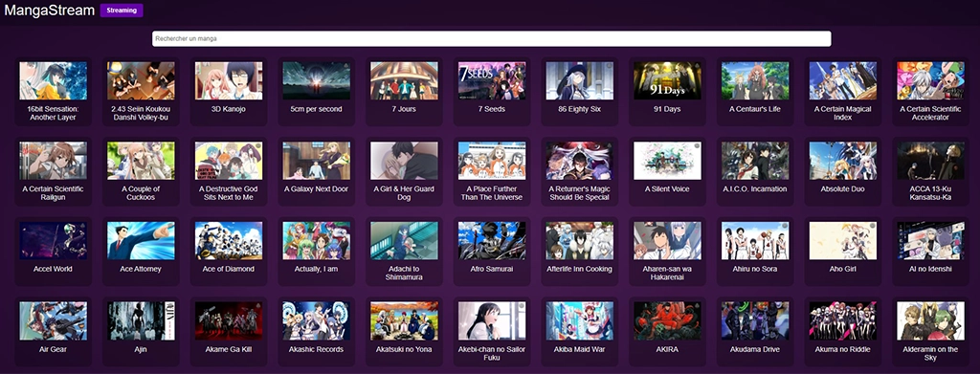Select the Actually, I am thumbnail
The height and width of the screenshot is (374, 980).
[x=316, y=240]
